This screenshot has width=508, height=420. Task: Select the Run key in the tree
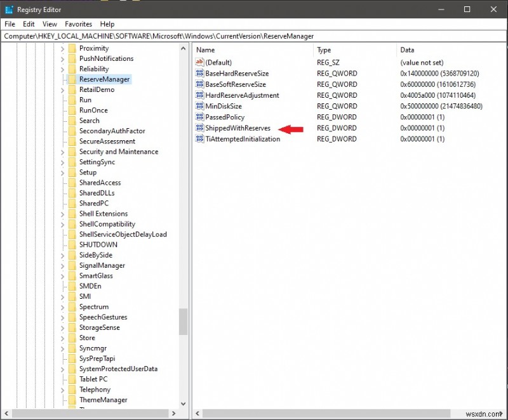tap(87, 100)
